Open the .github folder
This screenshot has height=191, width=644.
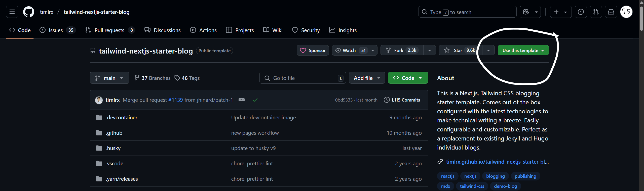tap(114, 133)
